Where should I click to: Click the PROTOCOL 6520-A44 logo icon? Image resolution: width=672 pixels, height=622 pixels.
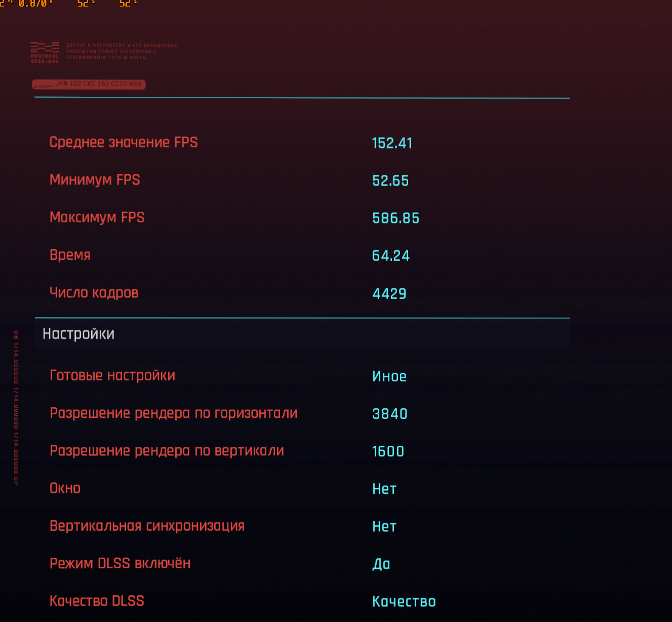(x=45, y=53)
